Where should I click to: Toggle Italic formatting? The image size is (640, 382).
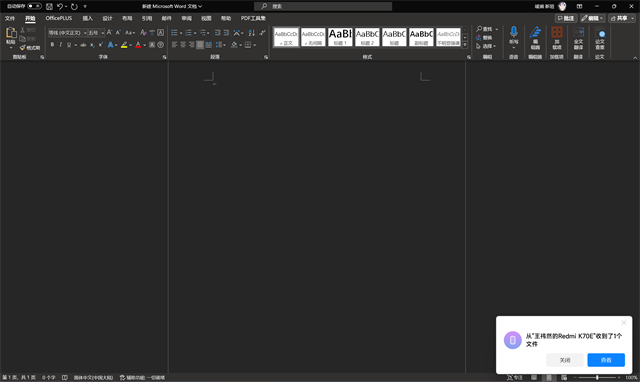pyautogui.click(x=60, y=44)
